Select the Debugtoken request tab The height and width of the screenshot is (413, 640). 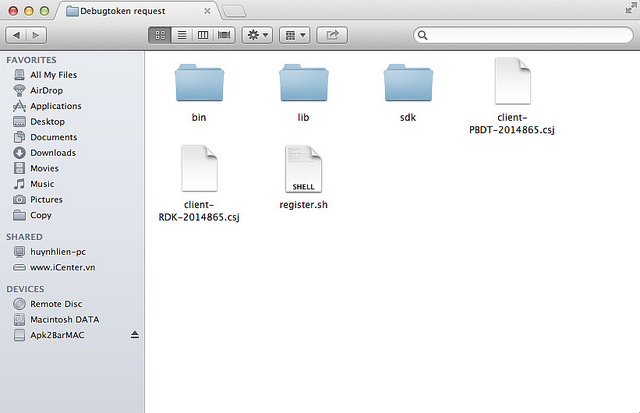point(138,11)
